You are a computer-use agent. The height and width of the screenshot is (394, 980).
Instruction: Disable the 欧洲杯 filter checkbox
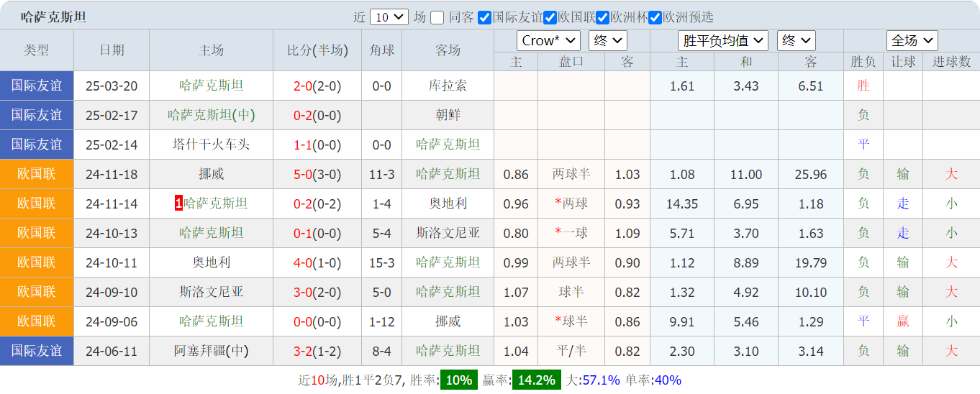coord(603,17)
